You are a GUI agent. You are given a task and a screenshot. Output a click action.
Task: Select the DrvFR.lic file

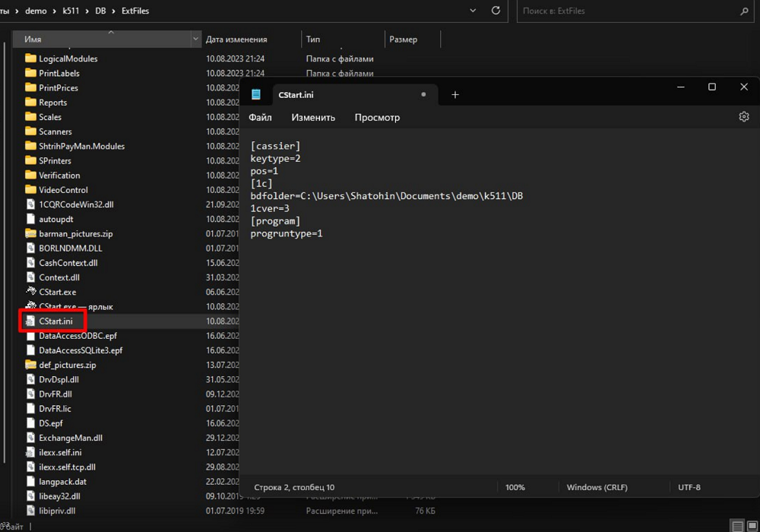tap(55, 408)
